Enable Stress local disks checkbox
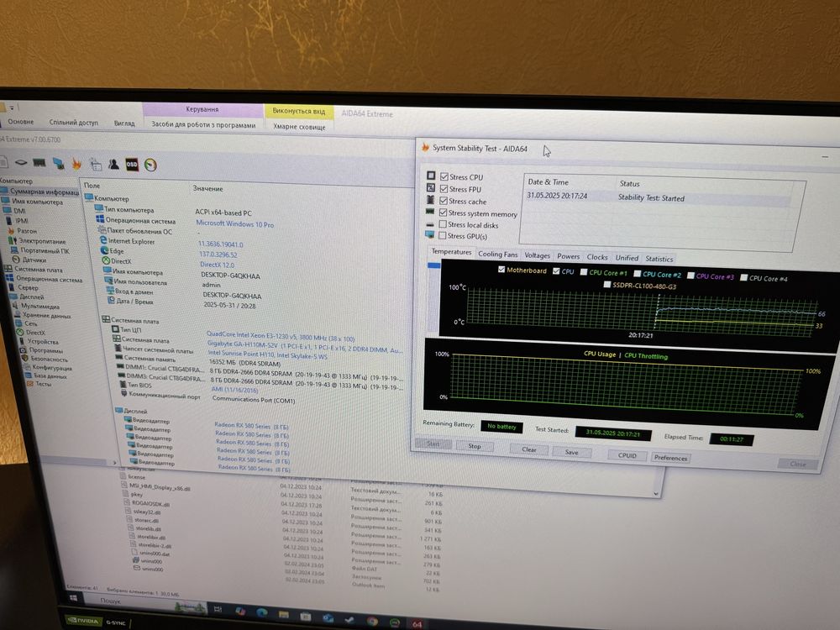 (x=443, y=224)
